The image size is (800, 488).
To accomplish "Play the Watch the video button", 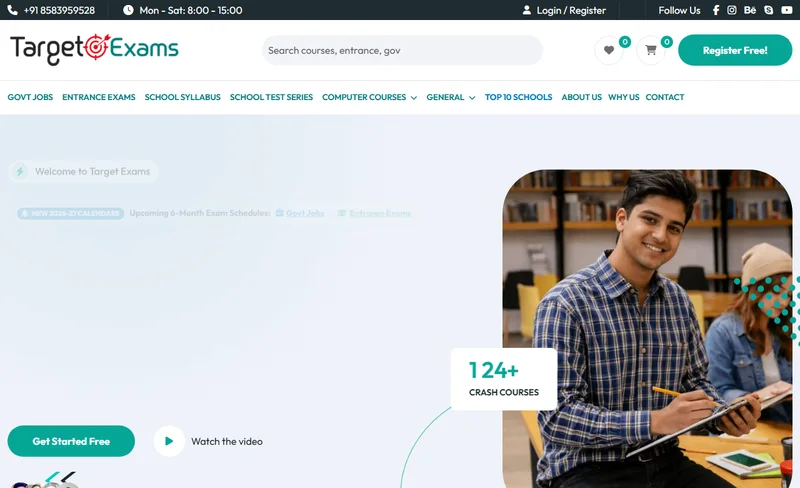I will point(169,441).
